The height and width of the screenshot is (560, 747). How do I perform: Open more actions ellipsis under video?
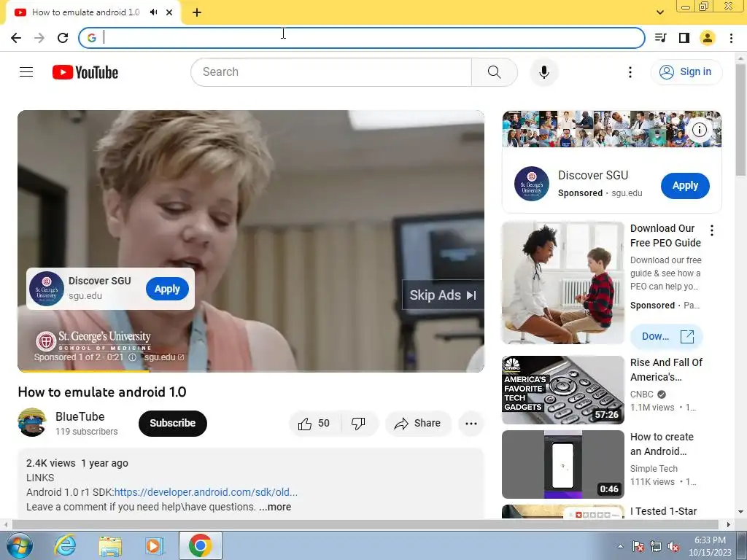click(471, 424)
